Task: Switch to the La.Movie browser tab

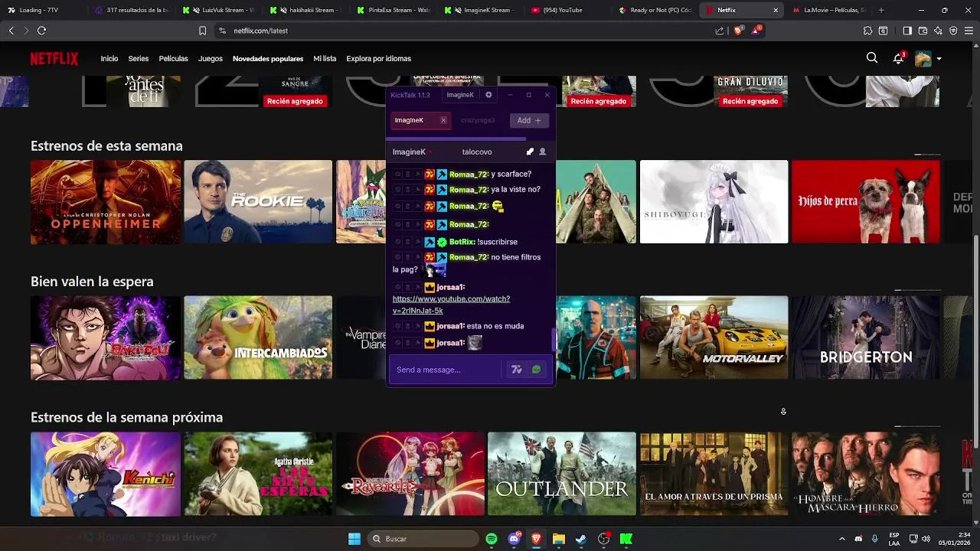Action: (x=829, y=10)
